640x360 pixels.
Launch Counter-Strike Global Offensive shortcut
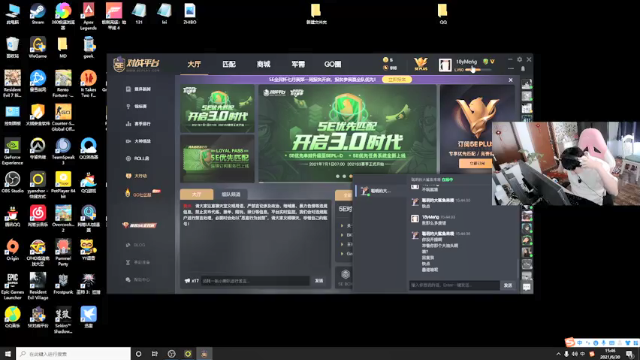pos(63,118)
